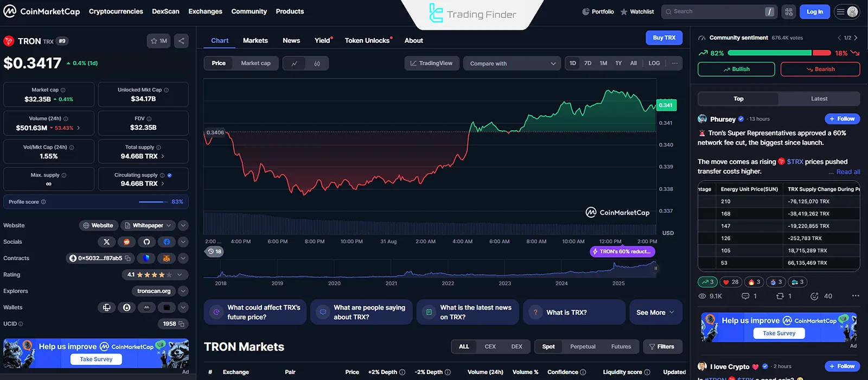Click the Profile score 83% progress bar

(153, 202)
